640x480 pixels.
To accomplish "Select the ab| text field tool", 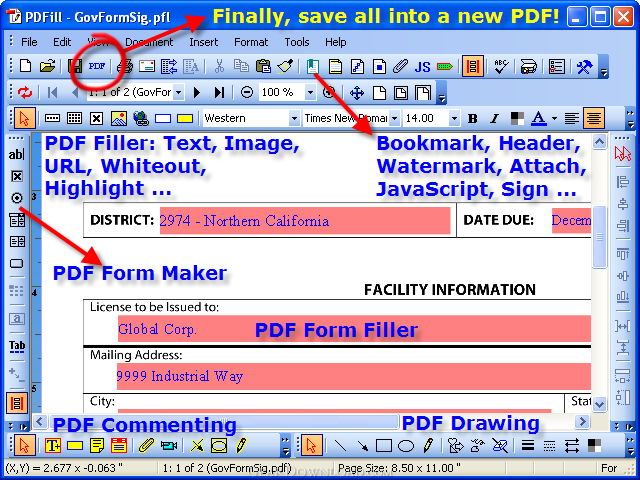I will (x=16, y=154).
